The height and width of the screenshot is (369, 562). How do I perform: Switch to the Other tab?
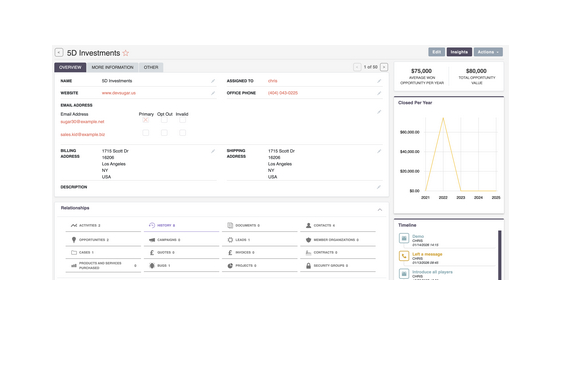(151, 67)
